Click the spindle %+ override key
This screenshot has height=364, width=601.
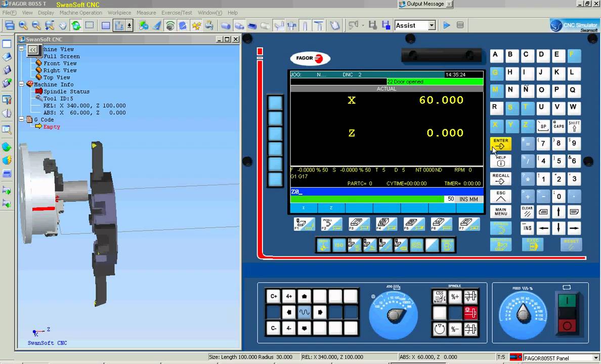[x=455, y=297]
